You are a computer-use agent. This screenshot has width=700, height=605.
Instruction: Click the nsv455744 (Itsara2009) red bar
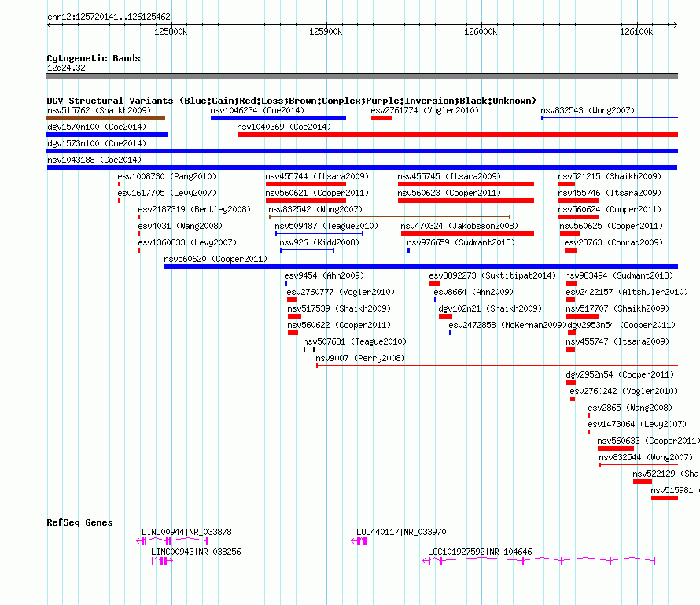(x=306, y=184)
